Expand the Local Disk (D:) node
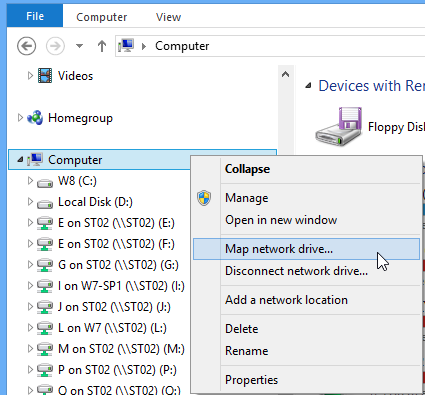This screenshot has width=425, height=395. coord(30,202)
